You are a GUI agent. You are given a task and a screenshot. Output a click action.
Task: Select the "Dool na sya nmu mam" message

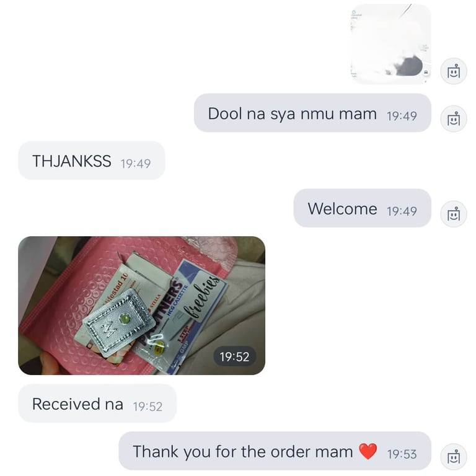(312, 113)
